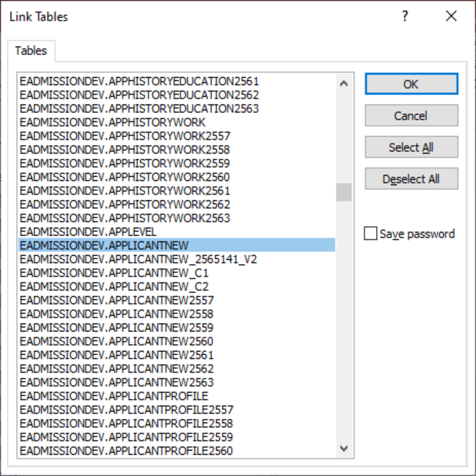Viewport: 476px width, 476px height.
Task: Select EADMISSIONDEV.APPLEVEL in the list
Action: pos(88,231)
